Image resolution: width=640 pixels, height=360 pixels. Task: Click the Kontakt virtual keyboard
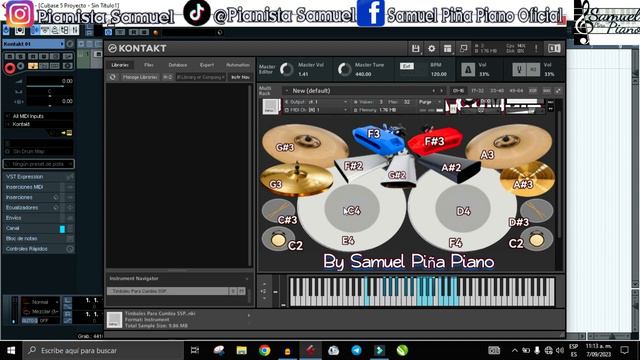click(422, 291)
